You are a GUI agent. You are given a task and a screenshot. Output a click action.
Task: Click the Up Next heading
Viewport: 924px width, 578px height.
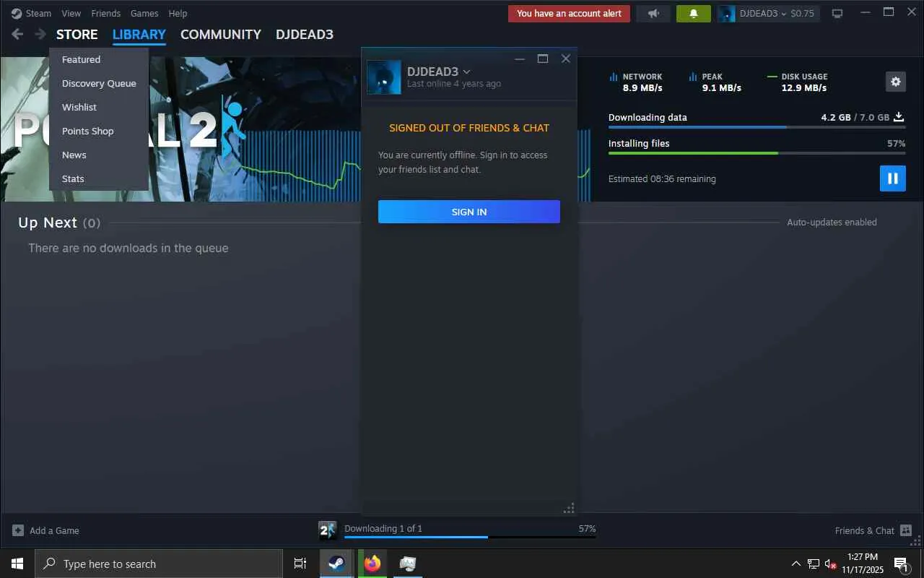coord(48,223)
